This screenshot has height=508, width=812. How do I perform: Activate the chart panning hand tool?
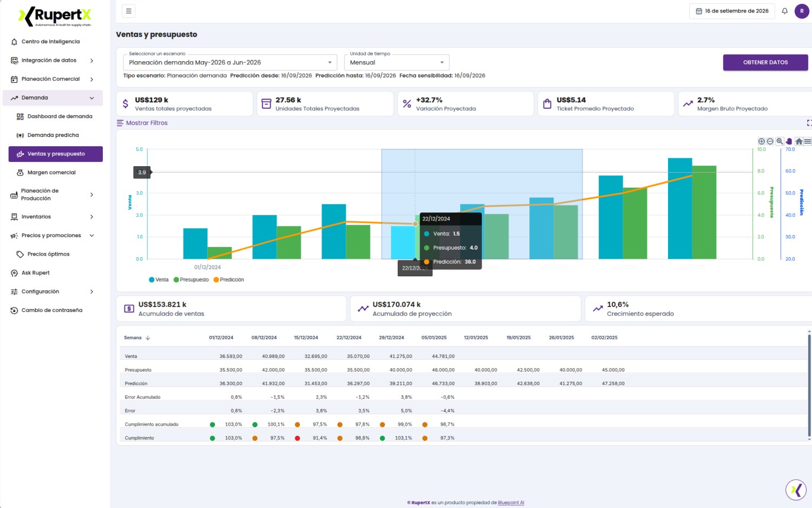tap(789, 141)
